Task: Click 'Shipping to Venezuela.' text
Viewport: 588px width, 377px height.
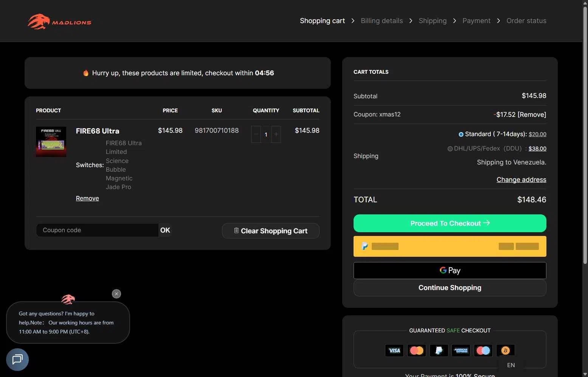Action: 512,162
